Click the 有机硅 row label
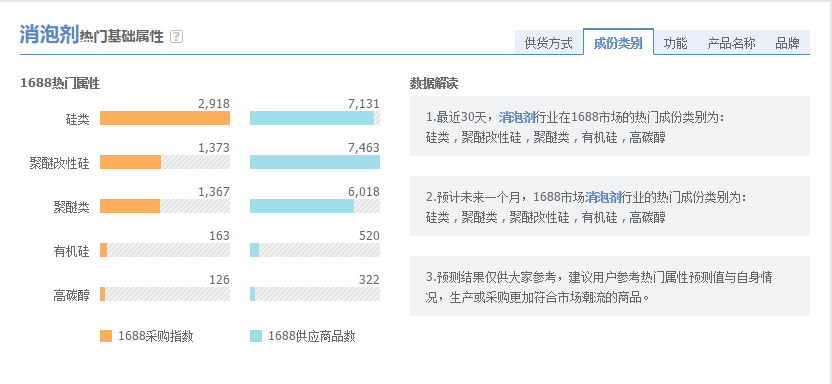Screen dimensions: 832x384 (72, 251)
